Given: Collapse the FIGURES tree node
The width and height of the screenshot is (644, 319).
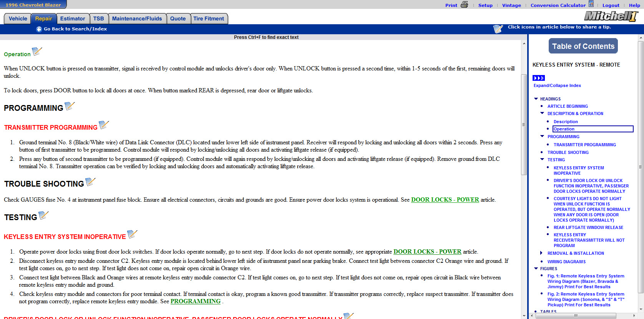Looking at the screenshot, I should pyautogui.click(x=536, y=269).
